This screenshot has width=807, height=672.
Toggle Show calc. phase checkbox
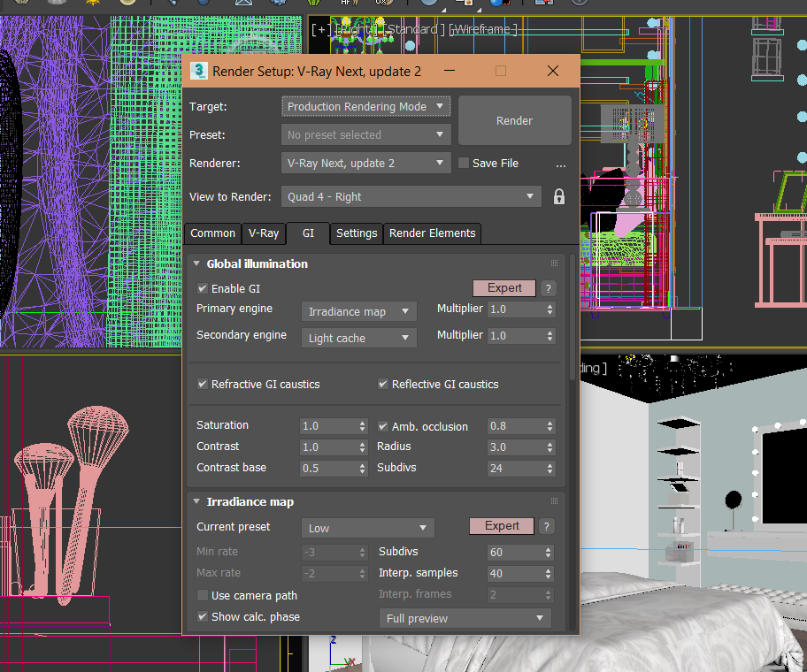click(x=203, y=616)
